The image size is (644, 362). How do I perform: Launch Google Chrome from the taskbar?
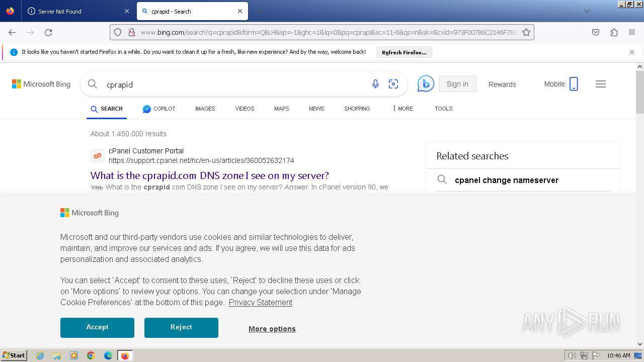(x=91, y=355)
